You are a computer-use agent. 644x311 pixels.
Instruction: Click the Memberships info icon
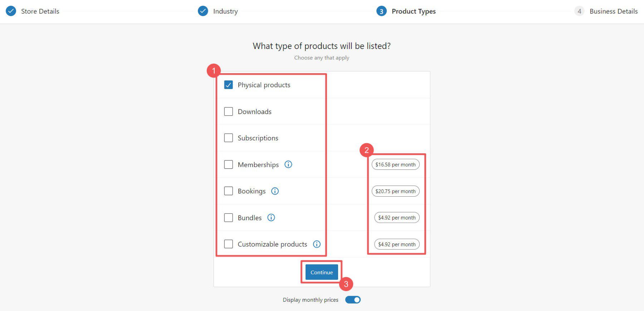(x=288, y=164)
